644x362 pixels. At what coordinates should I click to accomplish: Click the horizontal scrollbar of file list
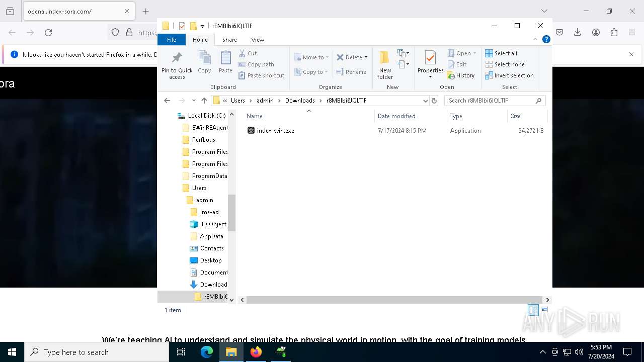pos(394,300)
